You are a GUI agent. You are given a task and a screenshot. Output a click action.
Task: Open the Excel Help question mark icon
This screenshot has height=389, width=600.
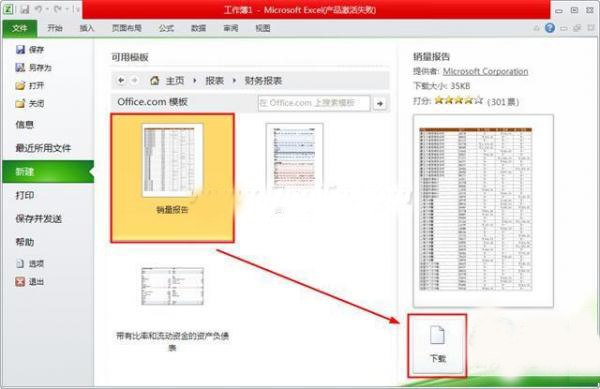tap(550, 28)
